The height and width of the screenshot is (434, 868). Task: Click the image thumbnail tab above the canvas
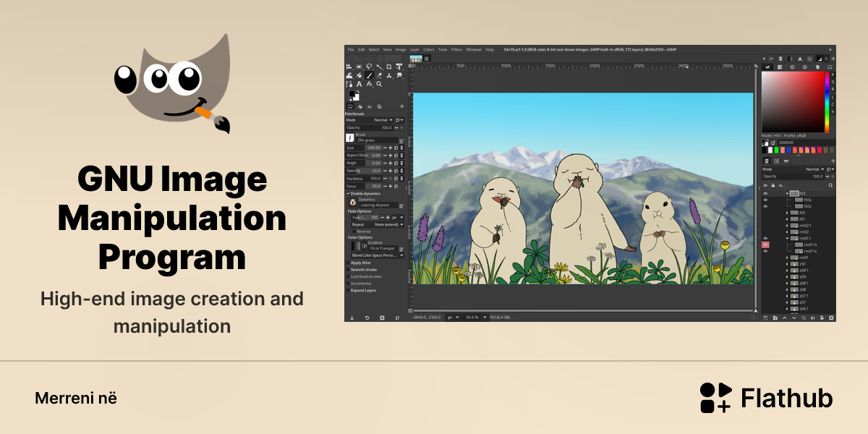(x=416, y=59)
